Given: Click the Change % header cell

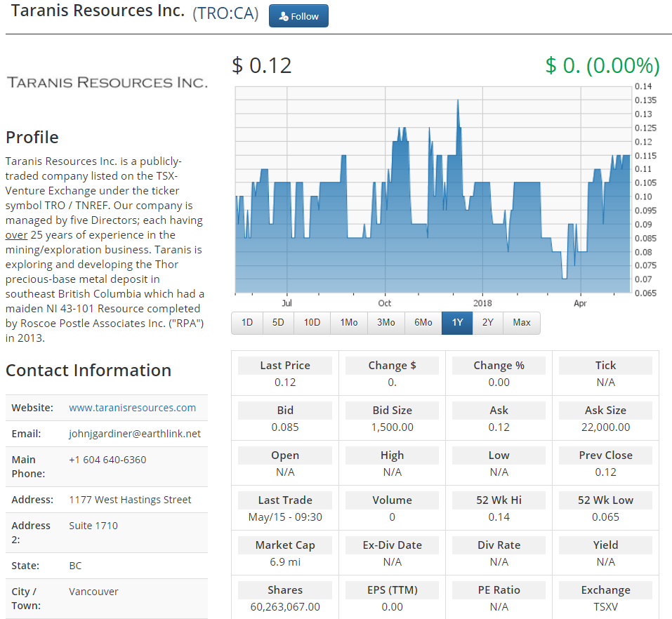Looking at the screenshot, I should coord(499,366).
